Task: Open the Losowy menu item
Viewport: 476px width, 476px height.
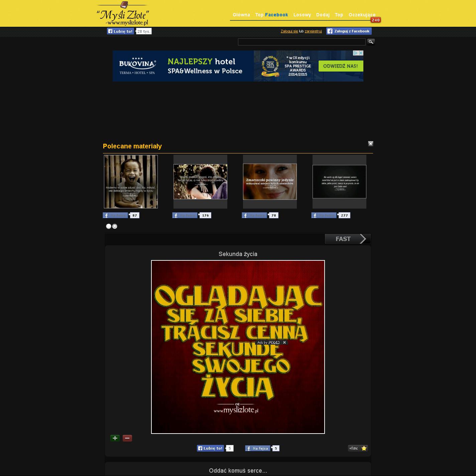Action: [302, 15]
